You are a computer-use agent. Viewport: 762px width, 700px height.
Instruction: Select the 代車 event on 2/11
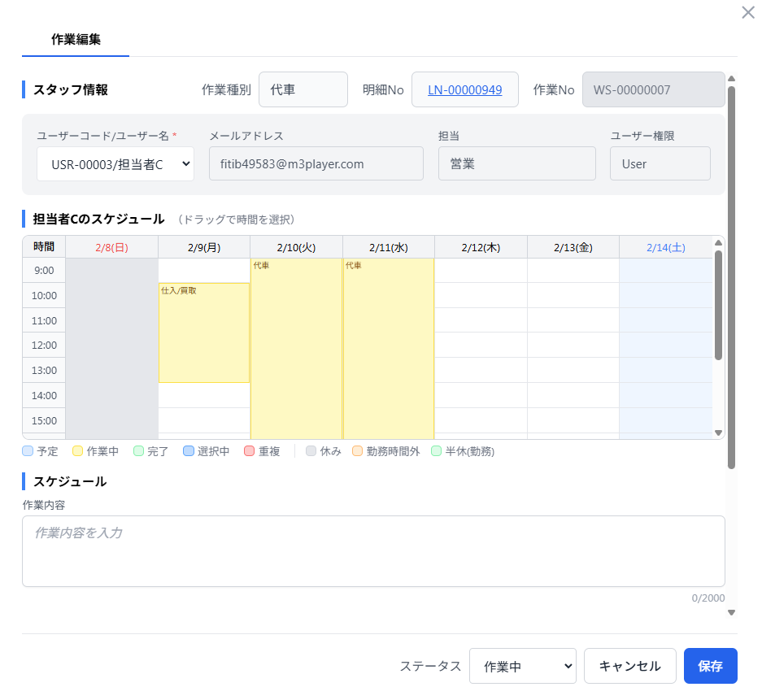tap(388, 348)
